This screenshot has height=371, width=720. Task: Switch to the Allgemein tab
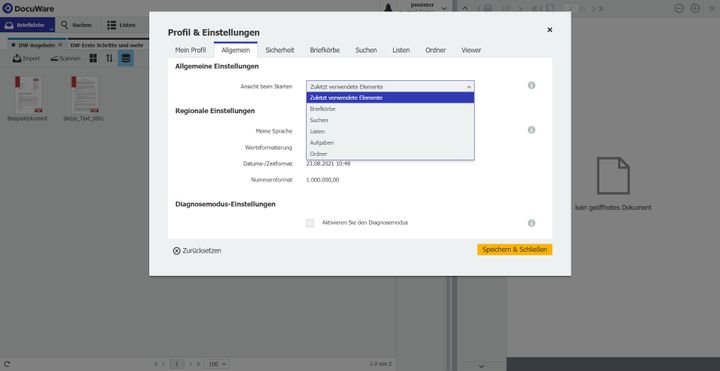pyautogui.click(x=236, y=50)
